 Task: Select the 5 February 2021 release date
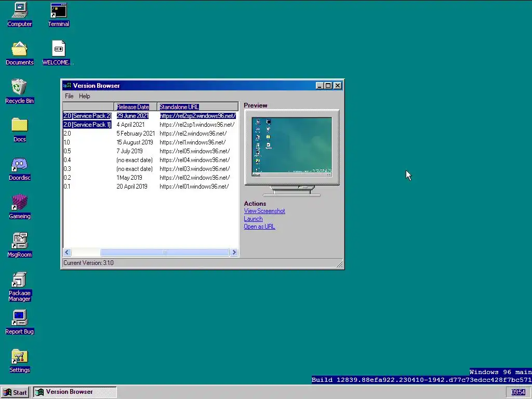(x=136, y=134)
